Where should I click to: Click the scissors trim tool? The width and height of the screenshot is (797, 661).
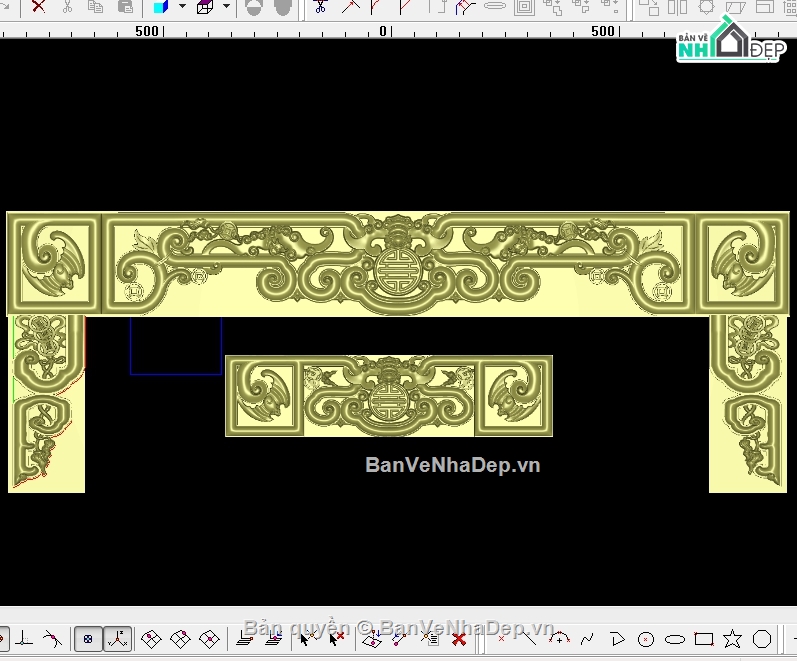[320, 7]
